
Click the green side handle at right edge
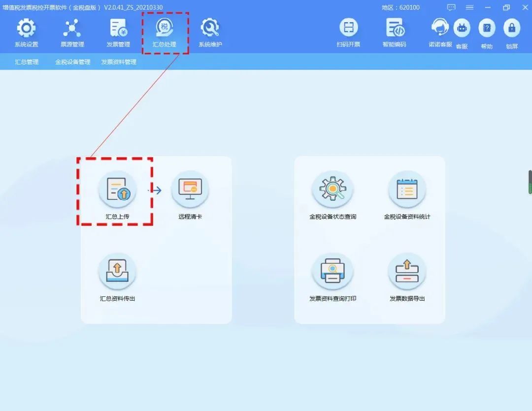[530, 182]
